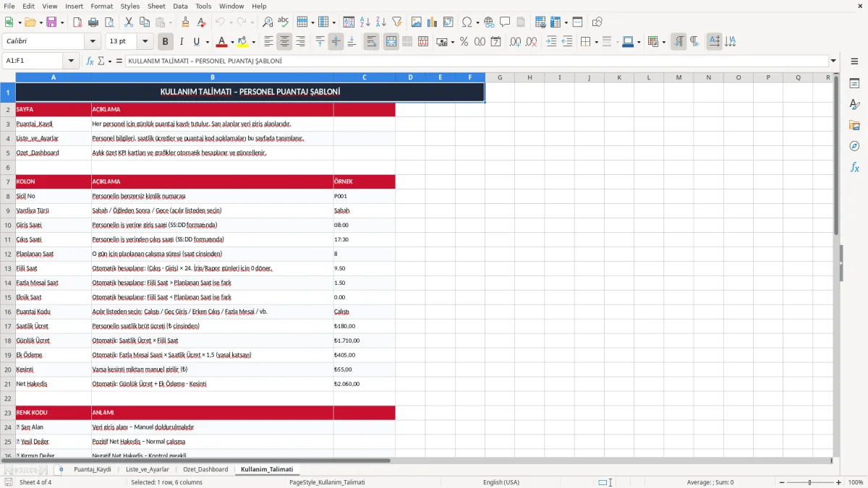
Task: Switch to the Ozet_Dashboard sheet tab
Action: tap(205, 469)
